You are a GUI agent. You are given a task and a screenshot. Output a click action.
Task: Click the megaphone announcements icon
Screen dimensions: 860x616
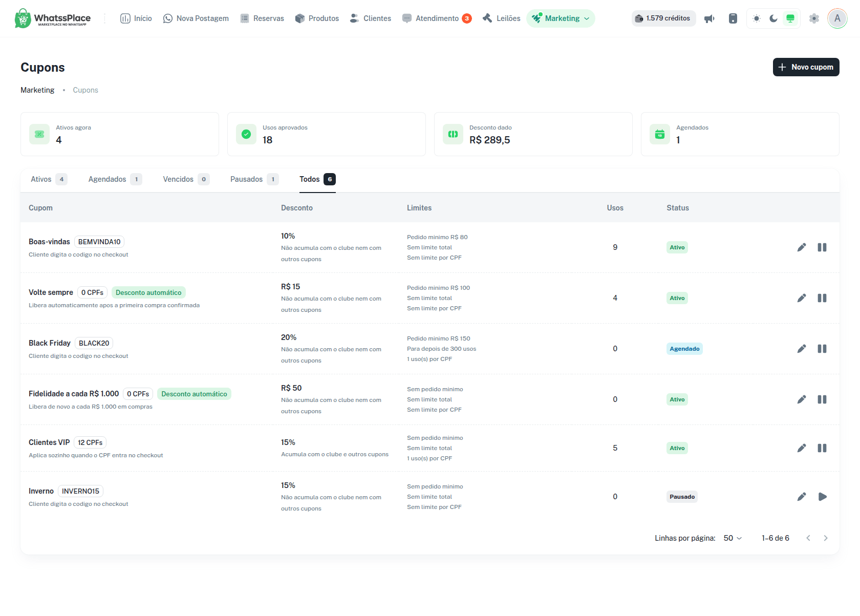[x=709, y=18]
